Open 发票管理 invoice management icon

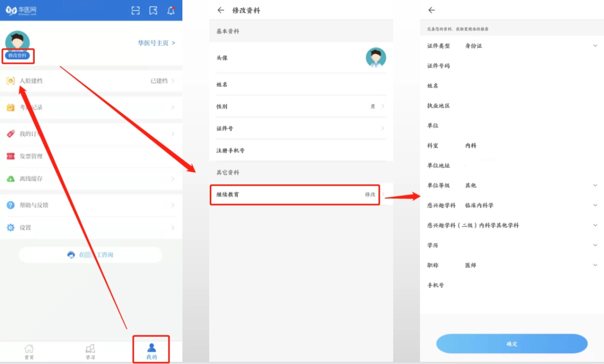pos(11,157)
